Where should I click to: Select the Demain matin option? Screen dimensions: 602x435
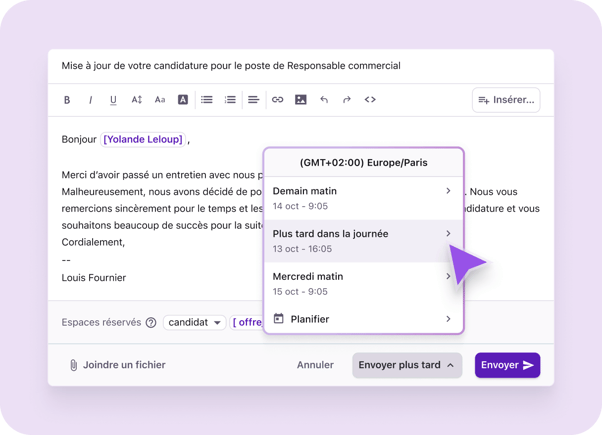pos(364,198)
